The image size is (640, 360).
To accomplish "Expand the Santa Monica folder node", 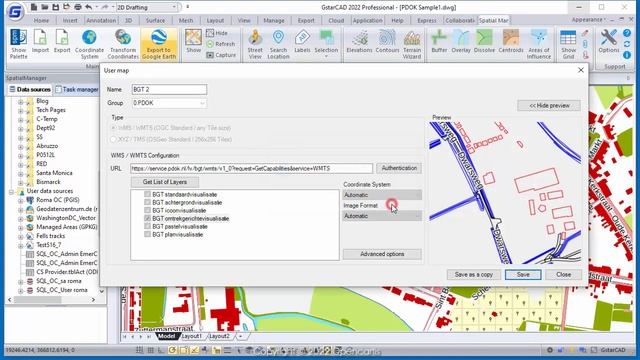I will pos(20,173).
